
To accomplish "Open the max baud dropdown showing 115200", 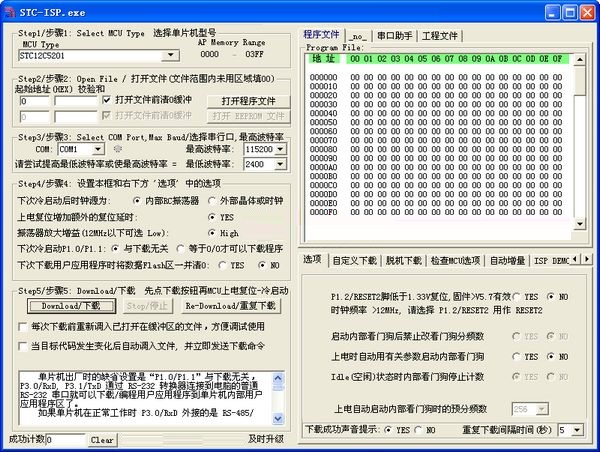I will [x=280, y=149].
